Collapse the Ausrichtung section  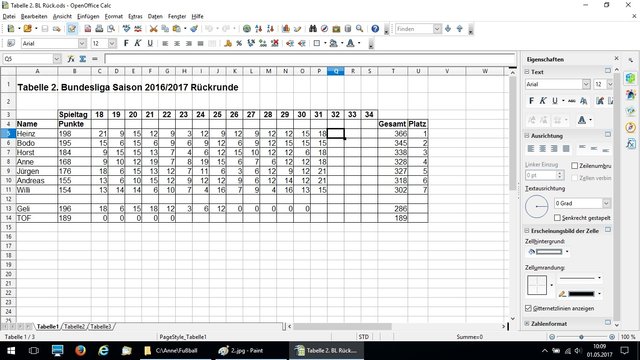coord(527,136)
